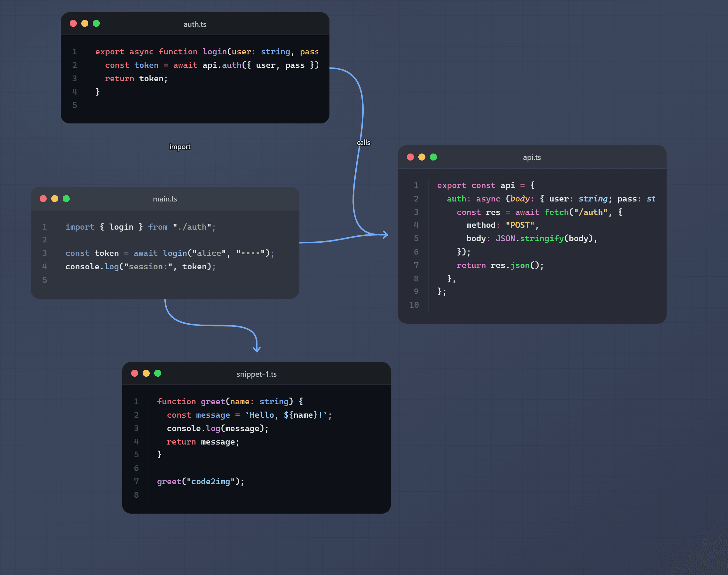Click yellow dot on api.ts window
728x575 pixels.
pos(422,157)
